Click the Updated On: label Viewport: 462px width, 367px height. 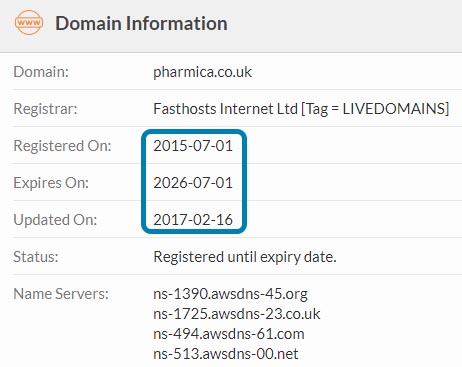point(55,220)
